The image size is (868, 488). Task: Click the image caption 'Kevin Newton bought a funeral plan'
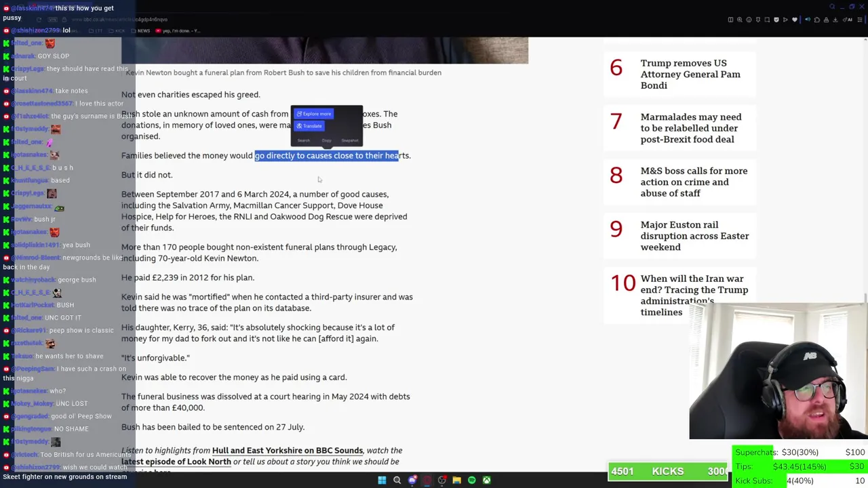tap(283, 73)
